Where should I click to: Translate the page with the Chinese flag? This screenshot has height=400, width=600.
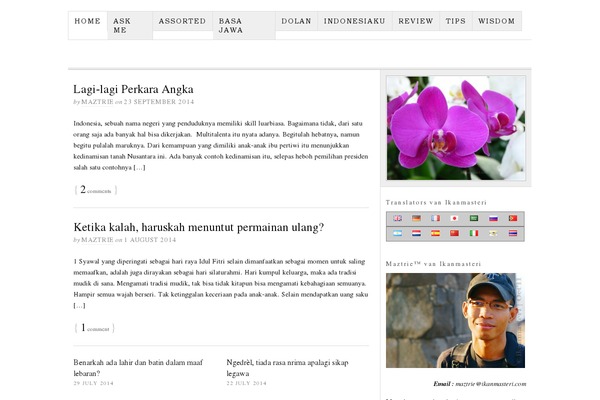pyautogui.click(x=454, y=233)
